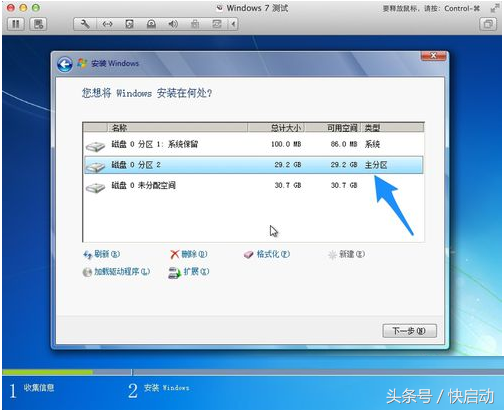Screen dimensions: 504x410
Task: Click the shared folders sync icon
Action: 217,24
